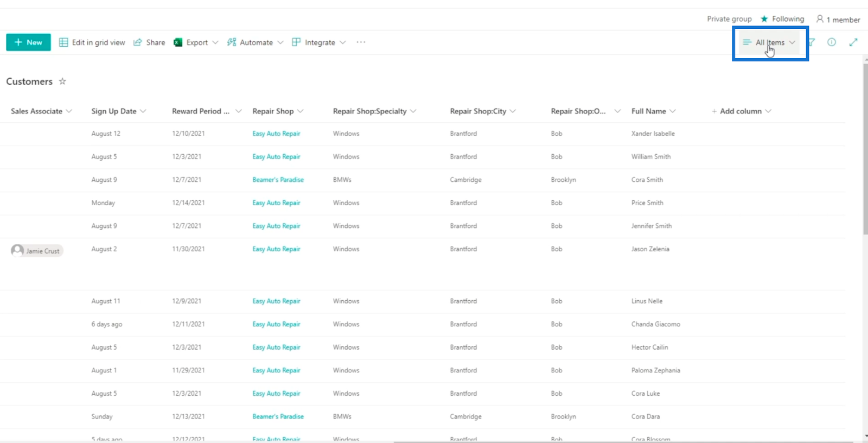Screen dimensions: 868x443
Task: Click the Integrate icon
Action: point(296,42)
